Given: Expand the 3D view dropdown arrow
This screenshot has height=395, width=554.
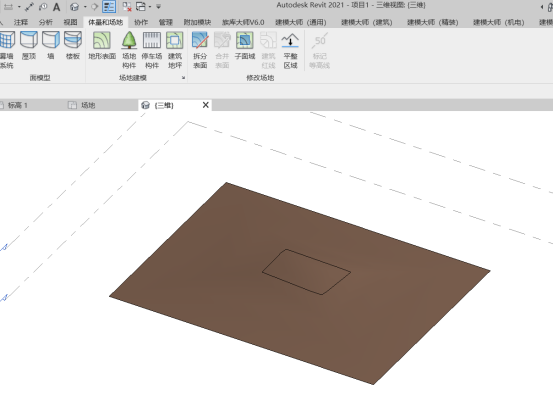Looking at the screenshot, I should tap(85, 7).
